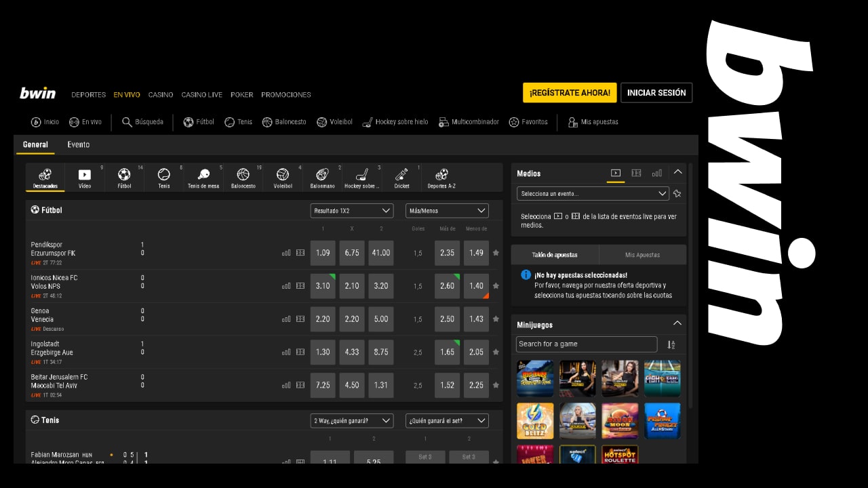Select the Tenis de mesa filter

203,178
